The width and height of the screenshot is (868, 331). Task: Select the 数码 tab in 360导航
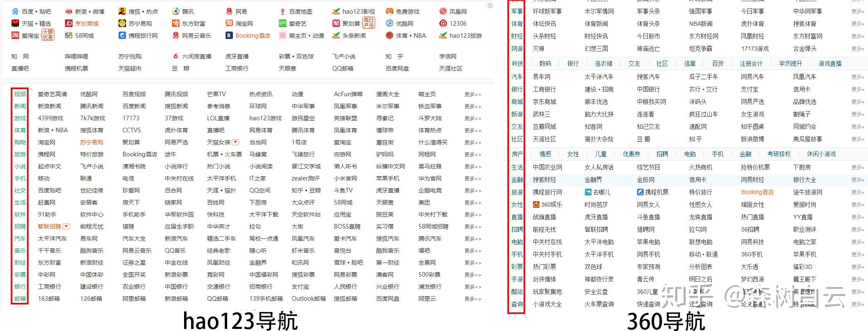click(545, 63)
